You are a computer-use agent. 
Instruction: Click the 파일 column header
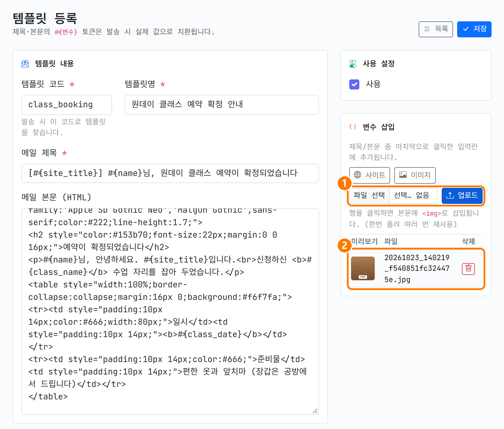[391, 241]
